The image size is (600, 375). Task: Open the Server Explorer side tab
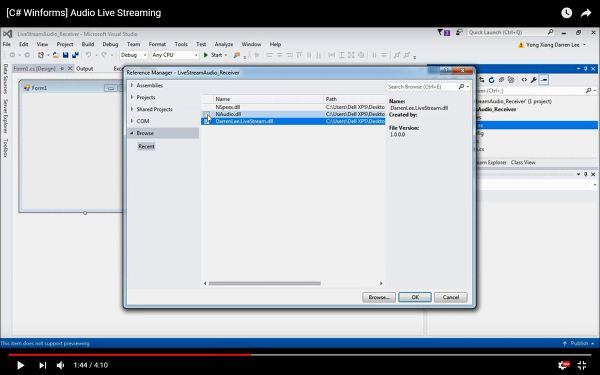(5, 116)
